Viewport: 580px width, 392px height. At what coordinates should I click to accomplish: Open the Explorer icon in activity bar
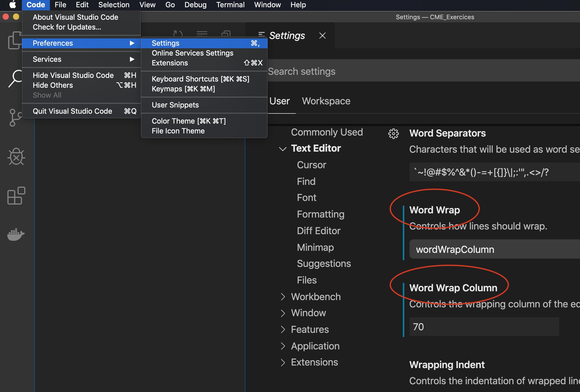(x=15, y=40)
